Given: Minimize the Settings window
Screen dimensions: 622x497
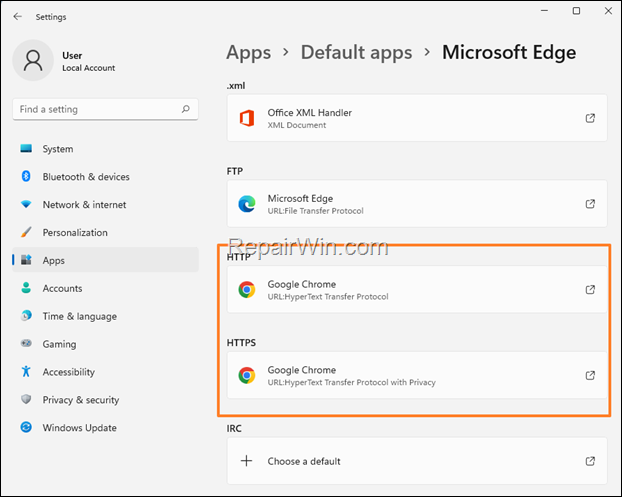Looking at the screenshot, I should (544, 11).
